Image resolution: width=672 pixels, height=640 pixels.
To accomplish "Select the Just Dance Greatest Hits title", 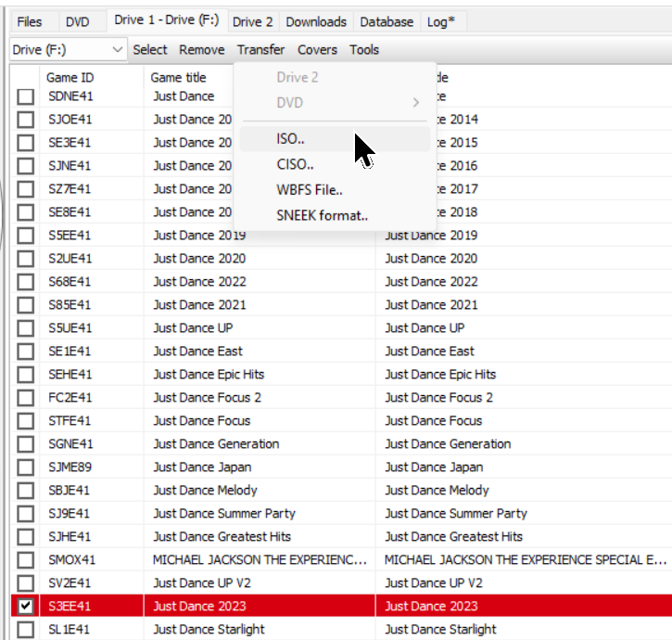I will [x=222, y=537].
